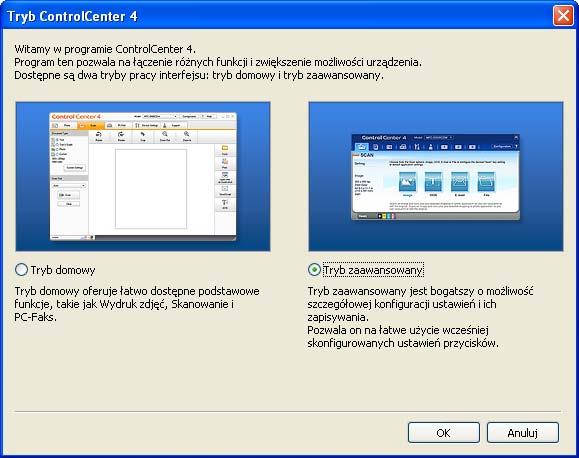Viewport: 579px width, 458px height.
Task: Click the line starting 'Program ten pozwala na łączenie'
Action: [218, 62]
